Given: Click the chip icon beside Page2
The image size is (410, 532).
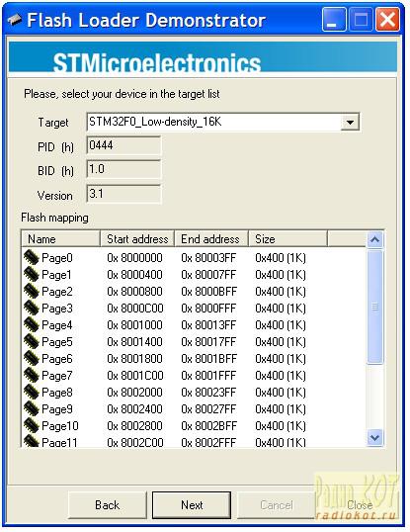Looking at the screenshot, I should pos(32,291).
